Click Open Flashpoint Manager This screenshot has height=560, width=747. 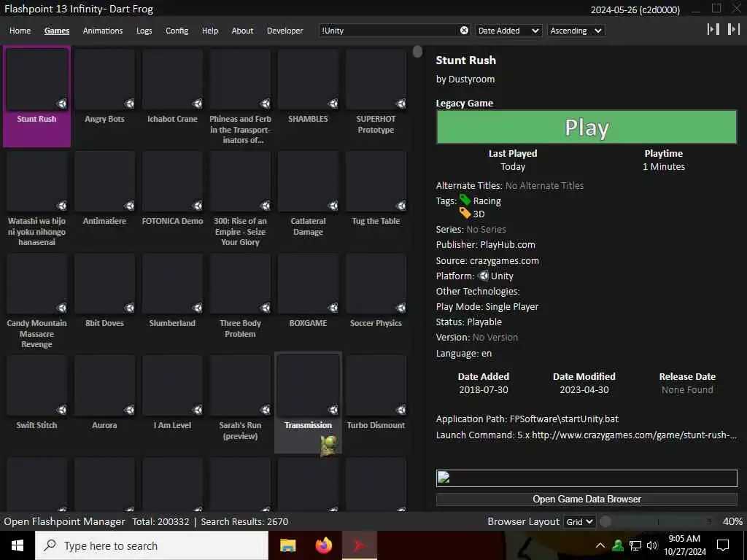click(x=64, y=521)
